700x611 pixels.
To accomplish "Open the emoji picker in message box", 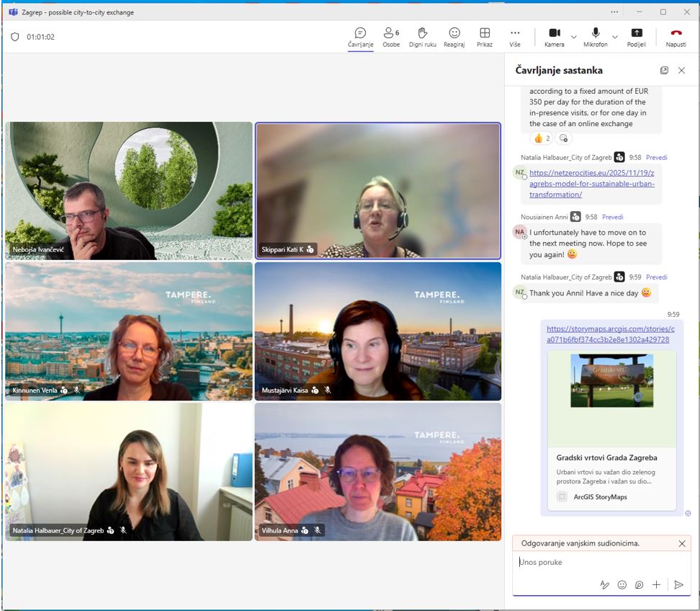I will click(x=622, y=585).
